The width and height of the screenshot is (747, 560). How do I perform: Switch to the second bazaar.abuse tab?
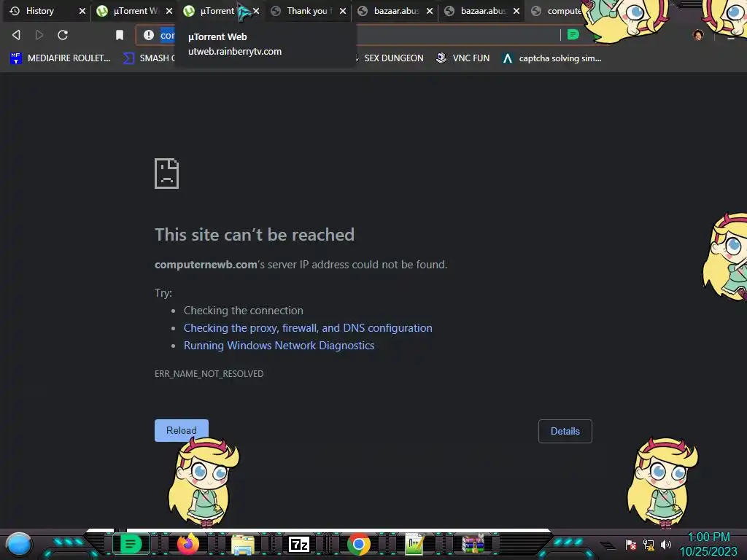coord(482,10)
